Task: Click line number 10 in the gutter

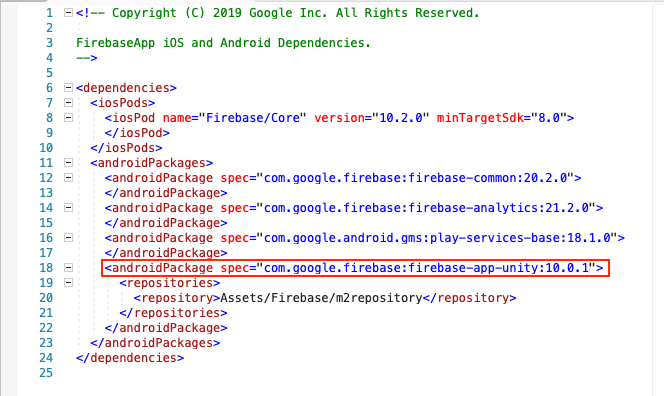Action: (x=46, y=148)
